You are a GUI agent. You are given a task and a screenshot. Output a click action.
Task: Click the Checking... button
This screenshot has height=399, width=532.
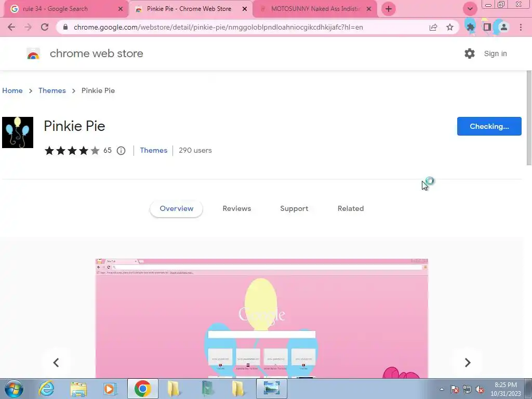tap(489, 126)
